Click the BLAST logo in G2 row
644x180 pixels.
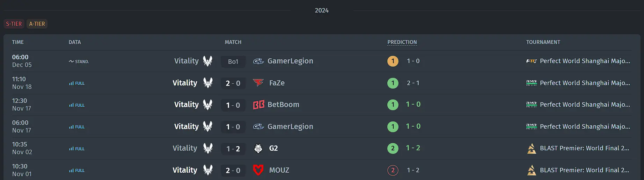coord(532,149)
